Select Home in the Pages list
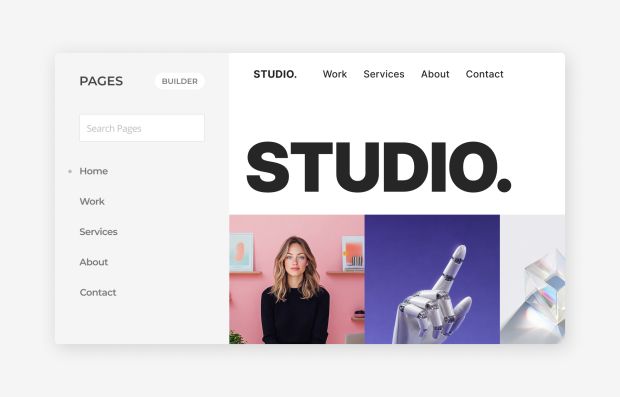This screenshot has width=620, height=397. tap(94, 171)
